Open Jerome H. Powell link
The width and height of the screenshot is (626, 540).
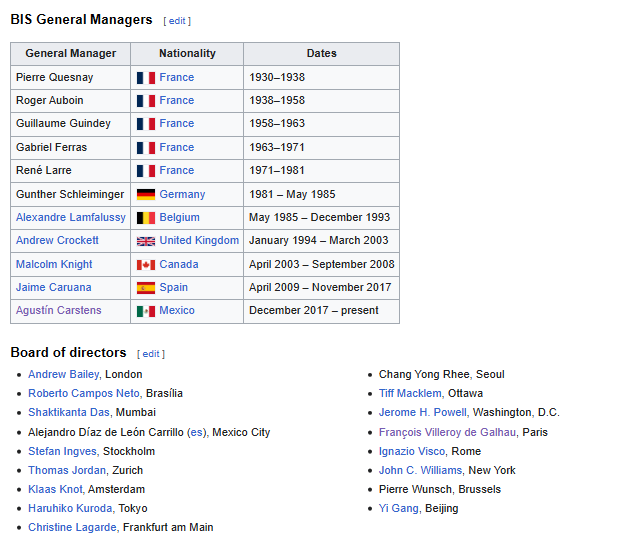point(422,412)
